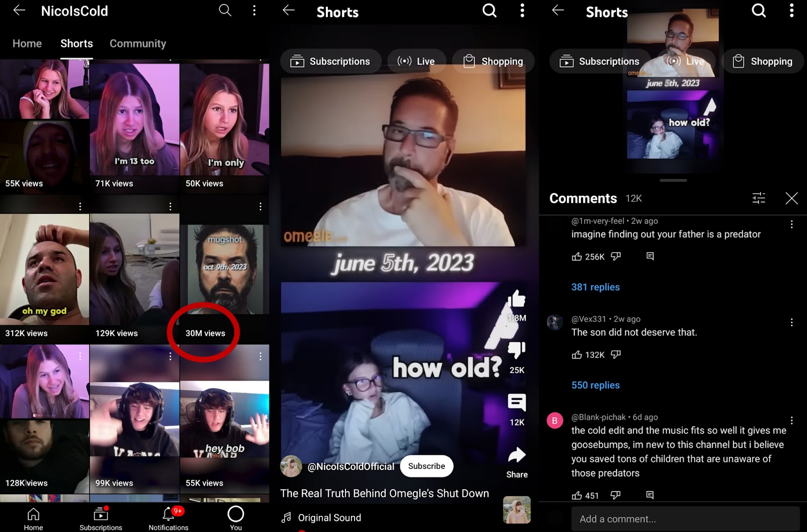Tap the drag handle above Comments panel
The height and width of the screenshot is (532, 807).
coord(673,180)
